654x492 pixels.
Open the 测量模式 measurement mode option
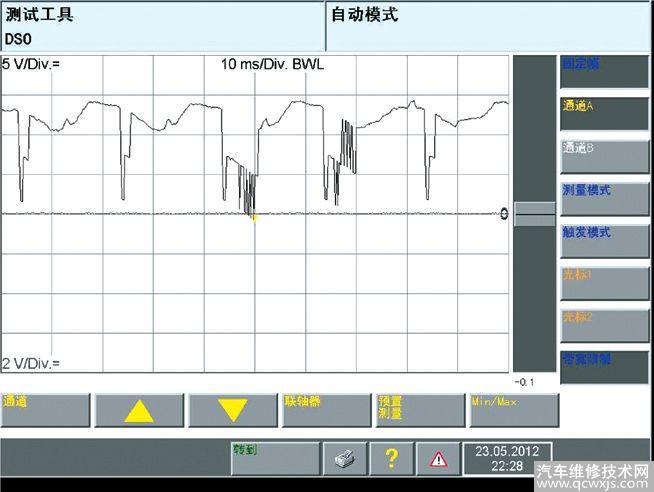pyautogui.click(x=604, y=199)
